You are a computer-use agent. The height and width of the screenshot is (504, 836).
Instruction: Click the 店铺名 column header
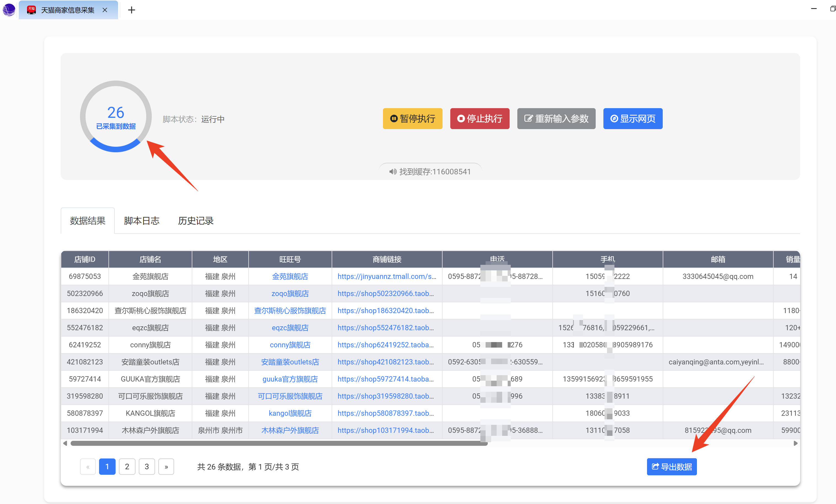[x=150, y=260]
